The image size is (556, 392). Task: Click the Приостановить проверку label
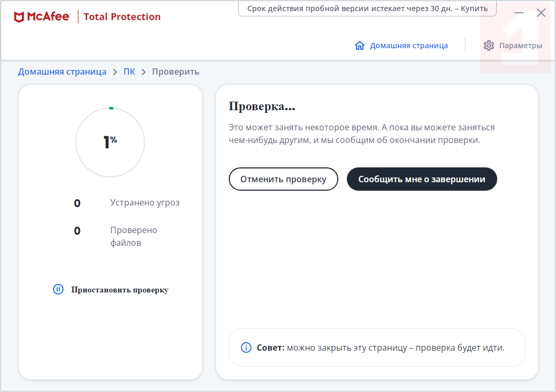coord(120,290)
